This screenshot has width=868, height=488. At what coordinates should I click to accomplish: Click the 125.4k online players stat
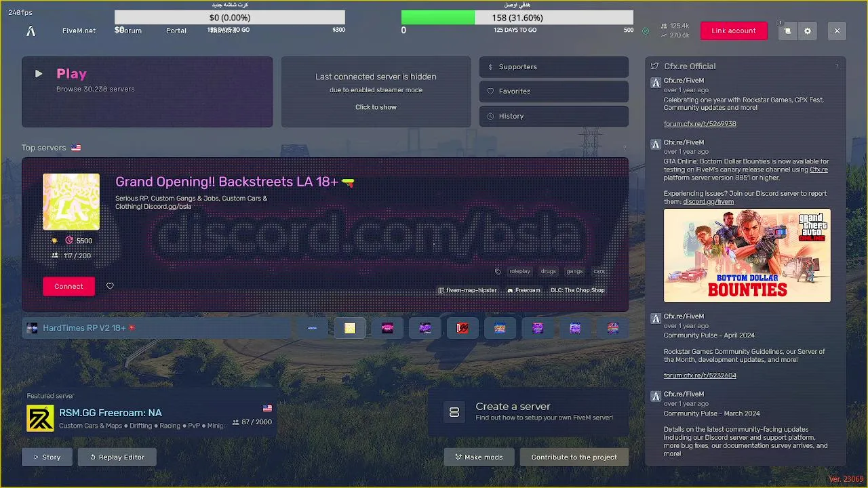coord(674,26)
